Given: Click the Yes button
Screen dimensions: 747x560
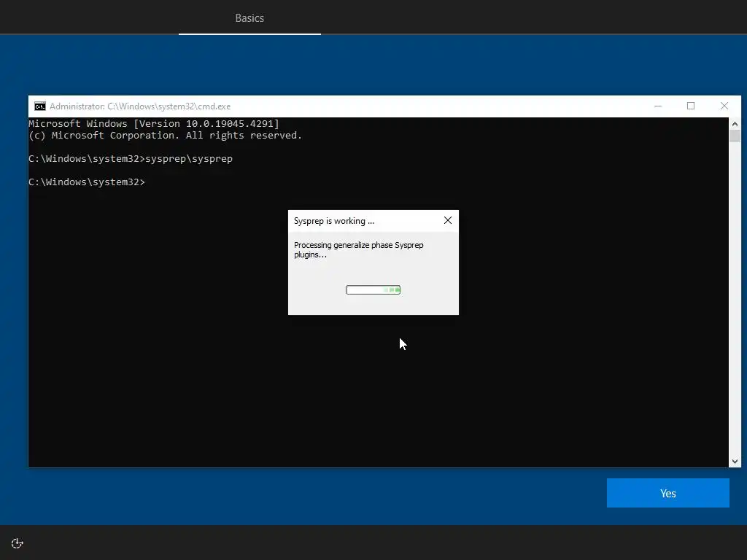Looking at the screenshot, I should (x=667, y=493).
